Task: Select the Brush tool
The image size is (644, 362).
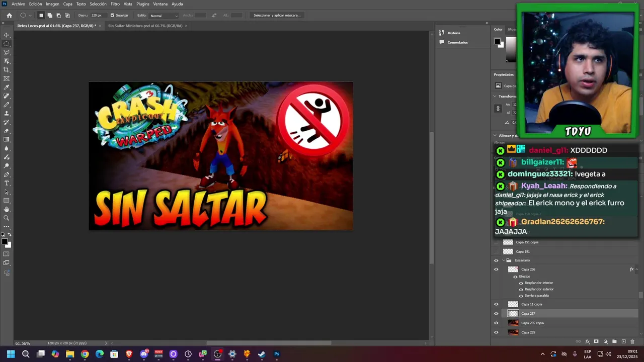Action: point(7,105)
